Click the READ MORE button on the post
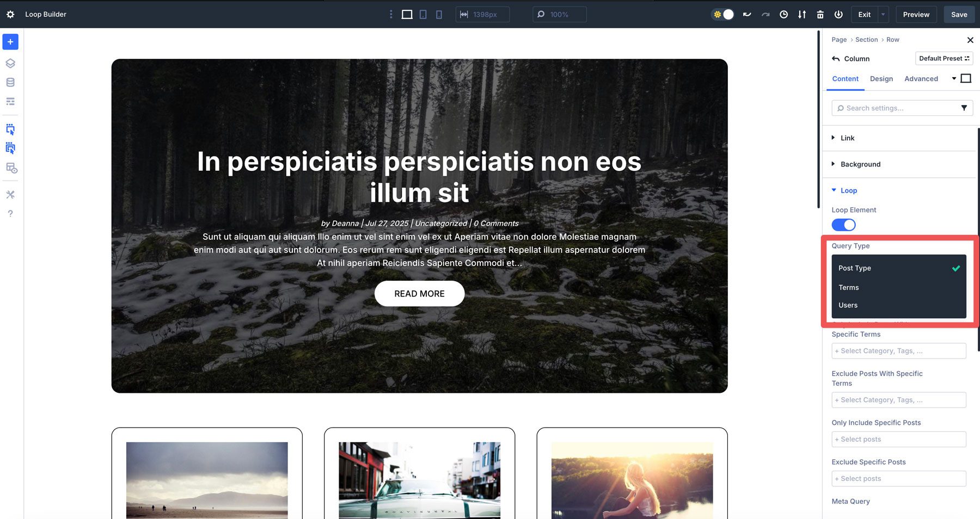The height and width of the screenshot is (519, 980). click(x=419, y=293)
